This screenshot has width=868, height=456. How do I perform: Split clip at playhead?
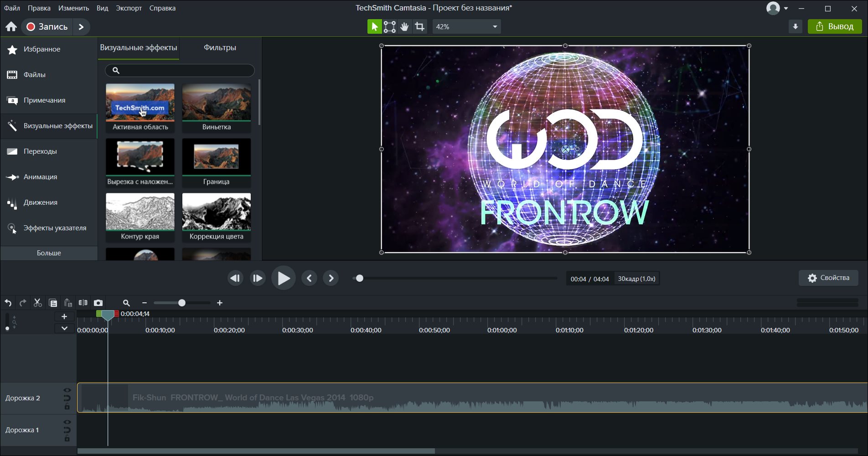[x=83, y=303]
